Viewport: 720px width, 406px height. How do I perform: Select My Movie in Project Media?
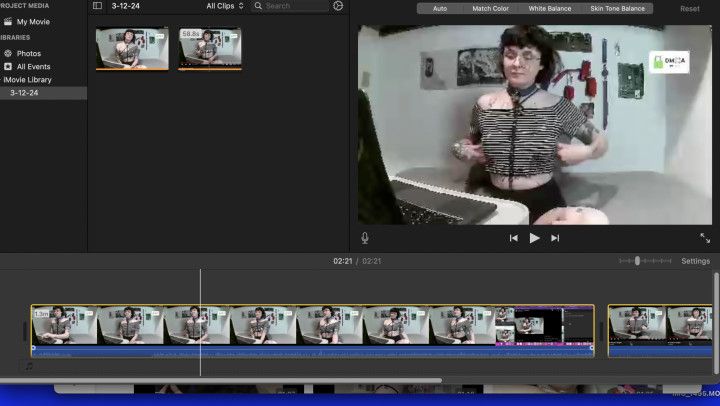[33, 21]
